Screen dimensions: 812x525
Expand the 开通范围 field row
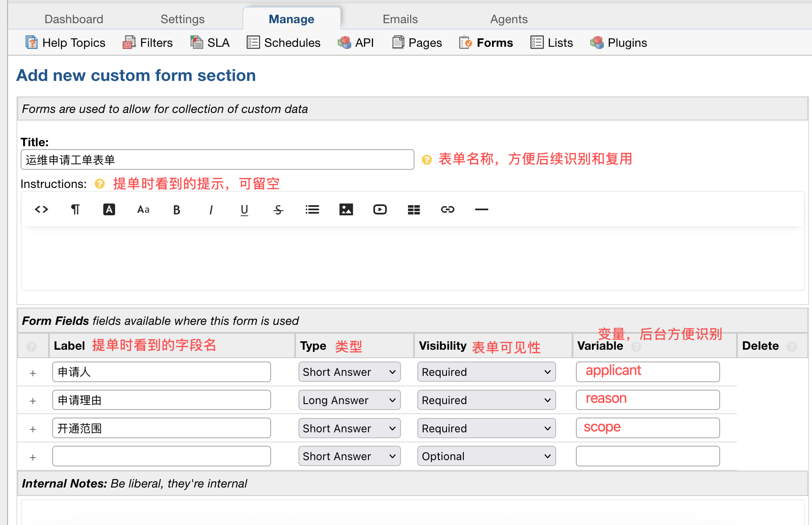(x=33, y=429)
